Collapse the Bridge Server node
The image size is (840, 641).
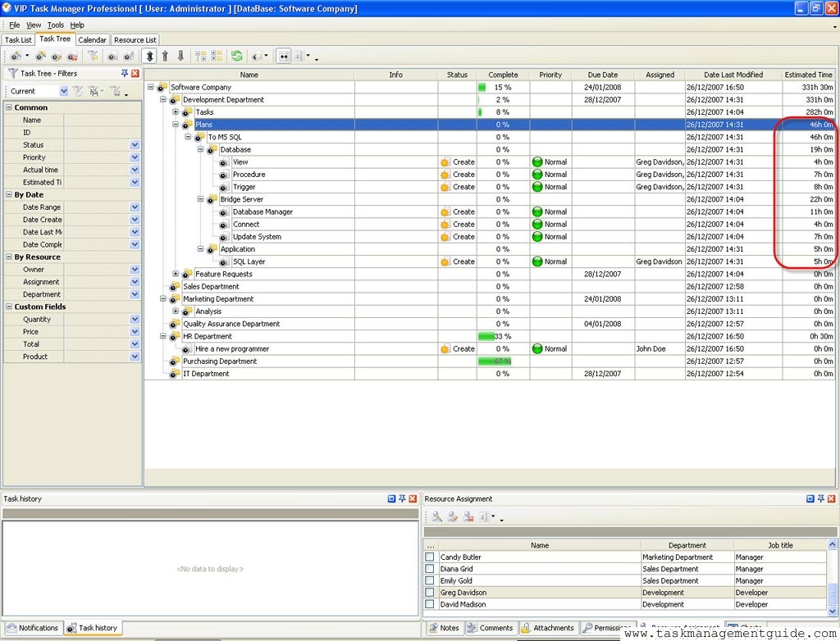[x=200, y=199]
